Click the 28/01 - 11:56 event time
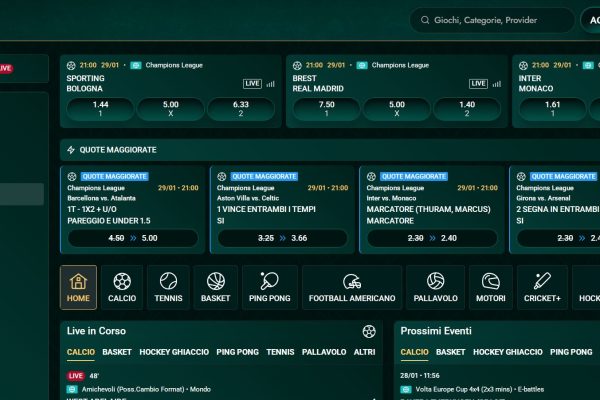 click(x=420, y=376)
